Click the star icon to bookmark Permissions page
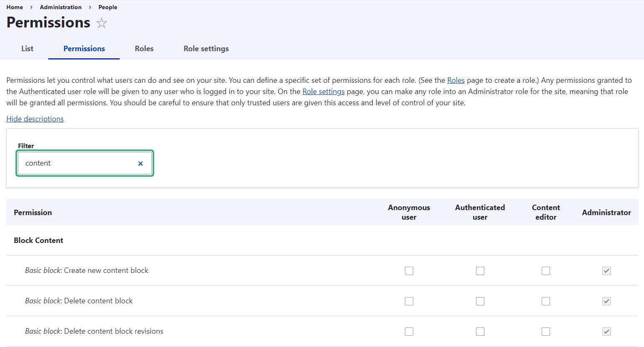Image resolution: width=644 pixels, height=347 pixels. (101, 23)
